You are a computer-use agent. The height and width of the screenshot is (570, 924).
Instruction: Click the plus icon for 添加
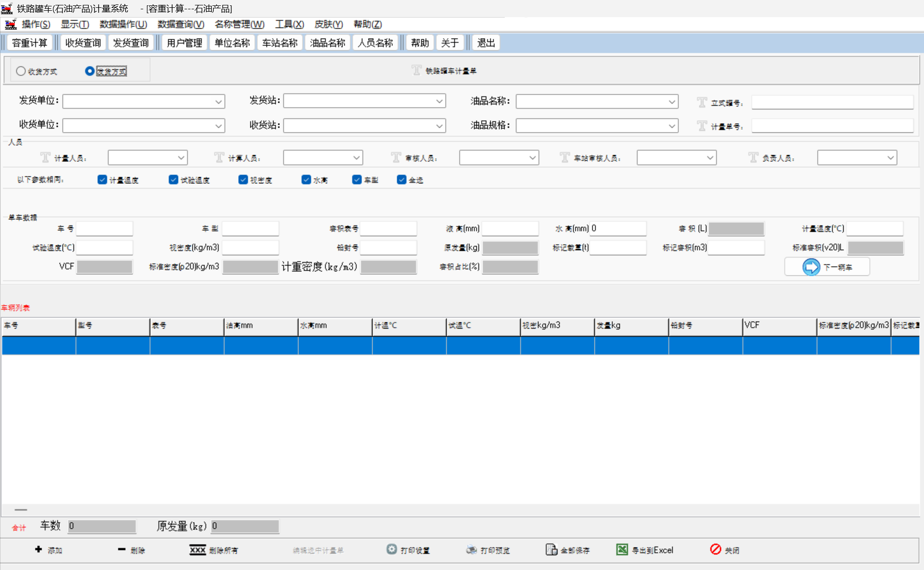39,549
